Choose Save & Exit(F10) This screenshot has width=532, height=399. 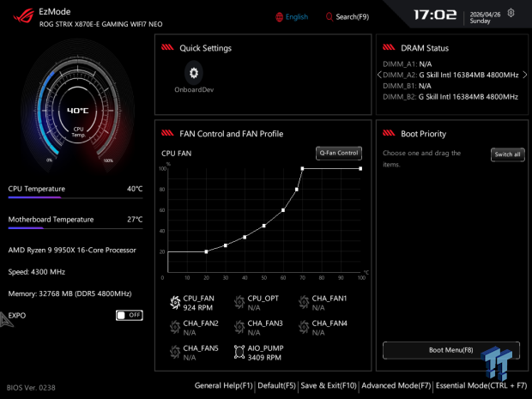point(329,386)
